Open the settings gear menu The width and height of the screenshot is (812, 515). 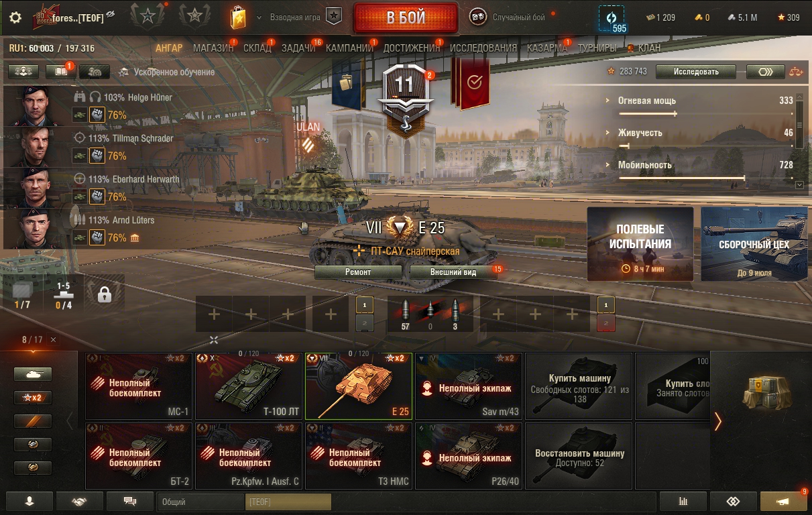(x=15, y=18)
